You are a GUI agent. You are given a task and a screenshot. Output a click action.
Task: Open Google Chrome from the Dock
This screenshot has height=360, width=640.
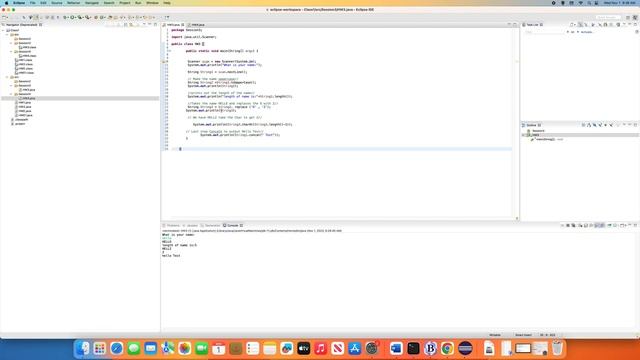[x=447, y=348]
